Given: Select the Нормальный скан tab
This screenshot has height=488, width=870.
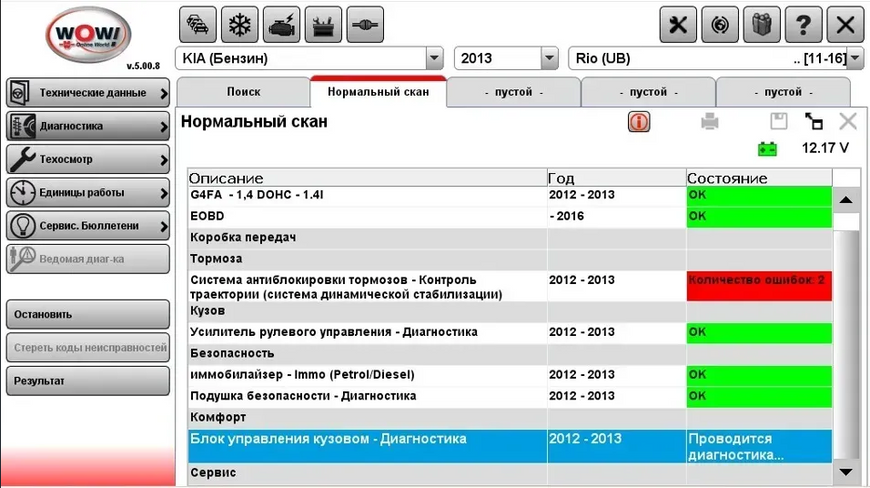Looking at the screenshot, I should coord(378,92).
